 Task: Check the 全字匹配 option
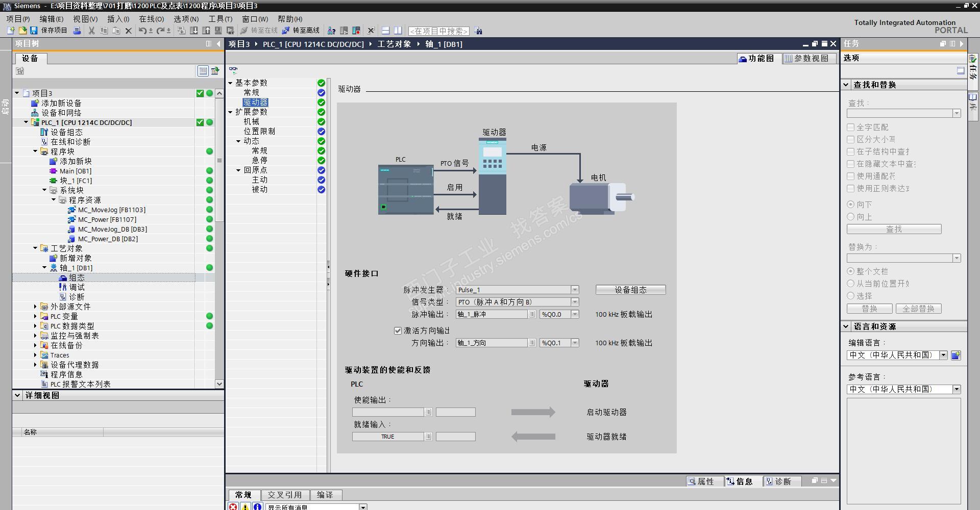[x=850, y=127]
